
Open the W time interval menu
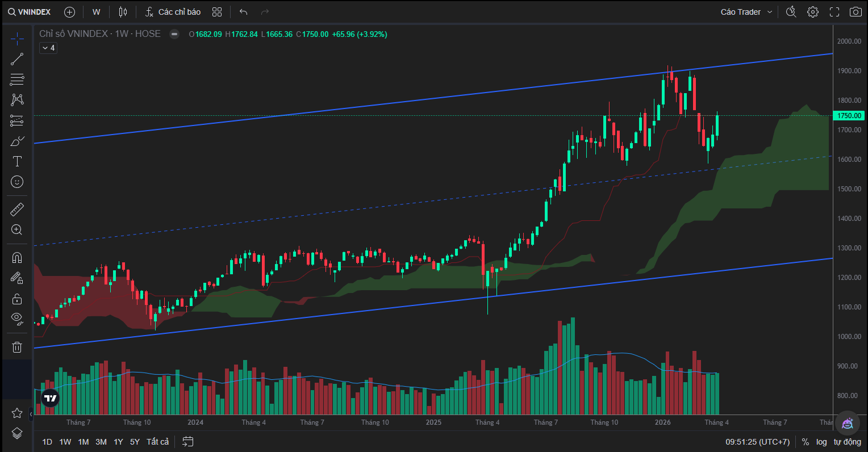97,12
